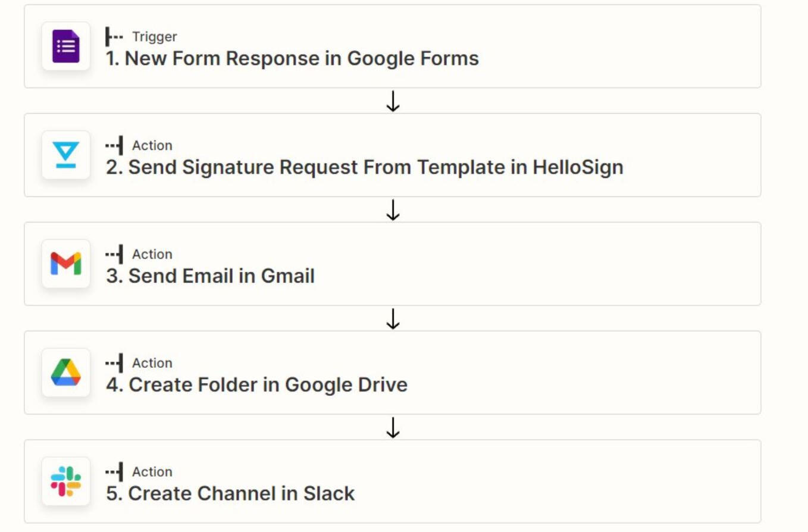Viewport: 808px width, 532px height.
Task: Click the arrow between Gmail and Google Drive steps
Action: pos(393,318)
